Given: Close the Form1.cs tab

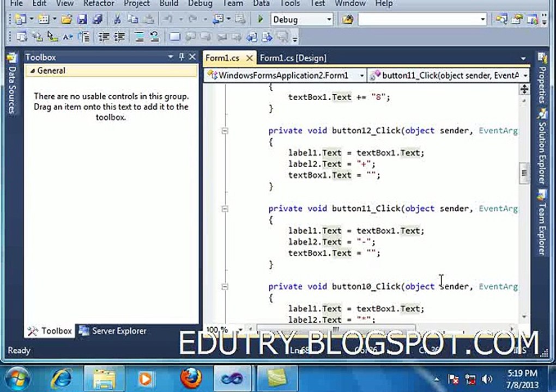Looking at the screenshot, I should (x=250, y=58).
